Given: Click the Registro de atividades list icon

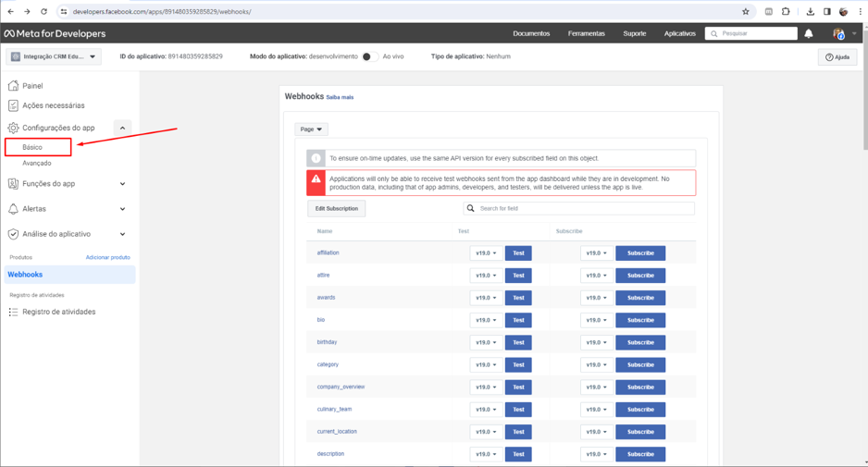Looking at the screenshot, I should click(x=13, y=312).
